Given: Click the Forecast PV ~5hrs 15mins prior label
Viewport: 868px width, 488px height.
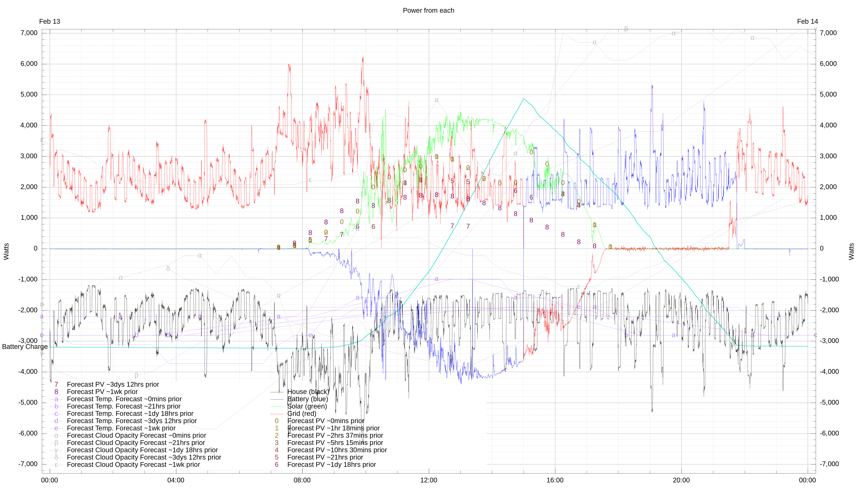Looking at the screenshot, I should tap(335, 443).
